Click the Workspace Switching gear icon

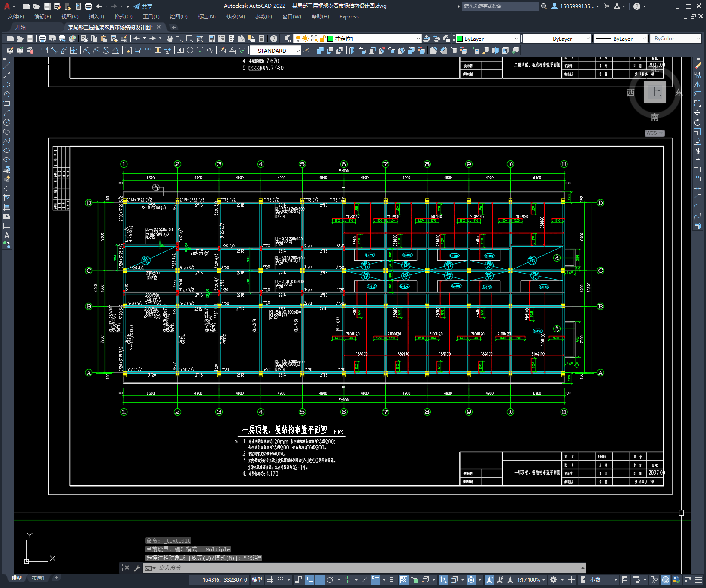(x=554, y=580)
